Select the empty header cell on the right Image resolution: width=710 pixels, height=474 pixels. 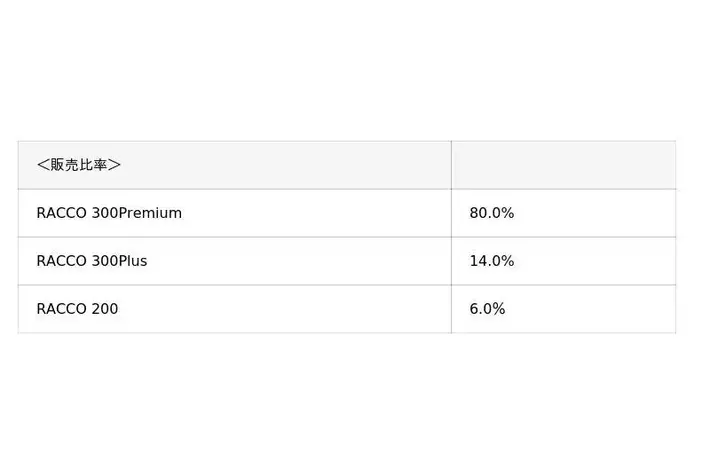(x=564, y=165)
